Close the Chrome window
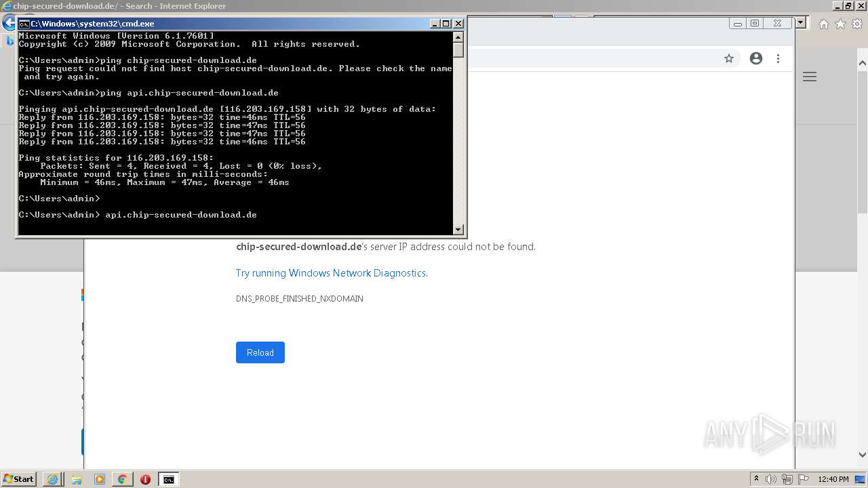Viewport: 868px width, 488px height. [778, 23]
